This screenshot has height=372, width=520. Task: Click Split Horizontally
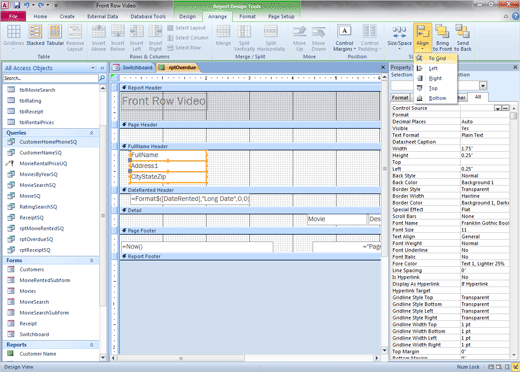click(x=271, y=38)
